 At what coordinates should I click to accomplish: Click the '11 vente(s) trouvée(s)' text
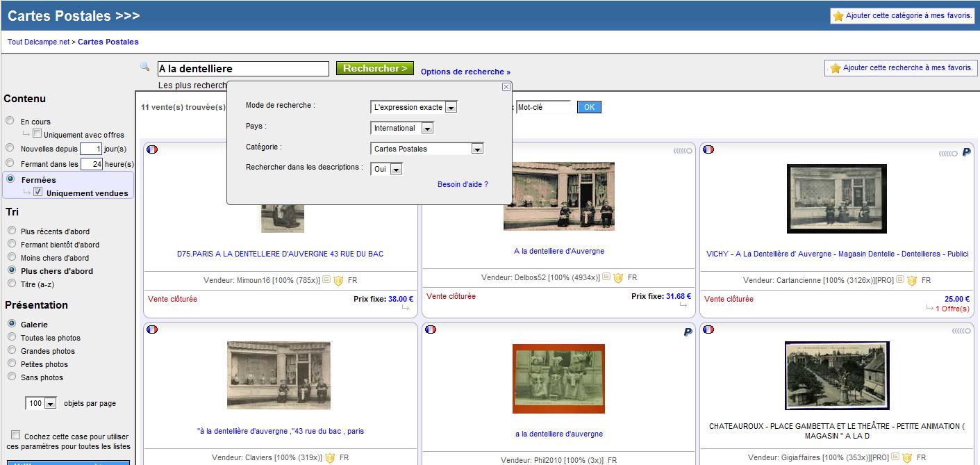coord(183,107)
